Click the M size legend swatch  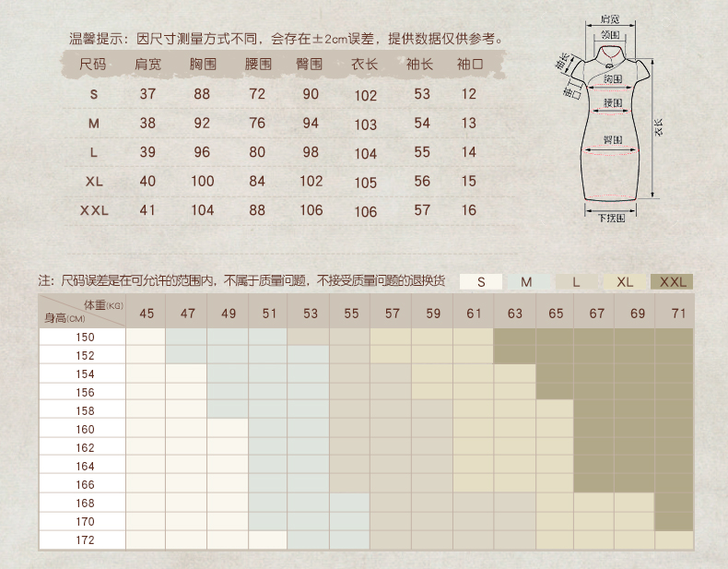[526, 282]
